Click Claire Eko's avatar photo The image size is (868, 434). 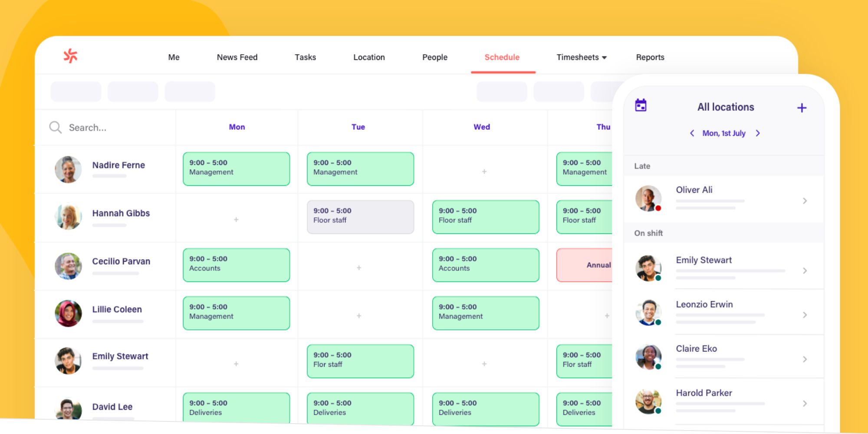point(648,357)
